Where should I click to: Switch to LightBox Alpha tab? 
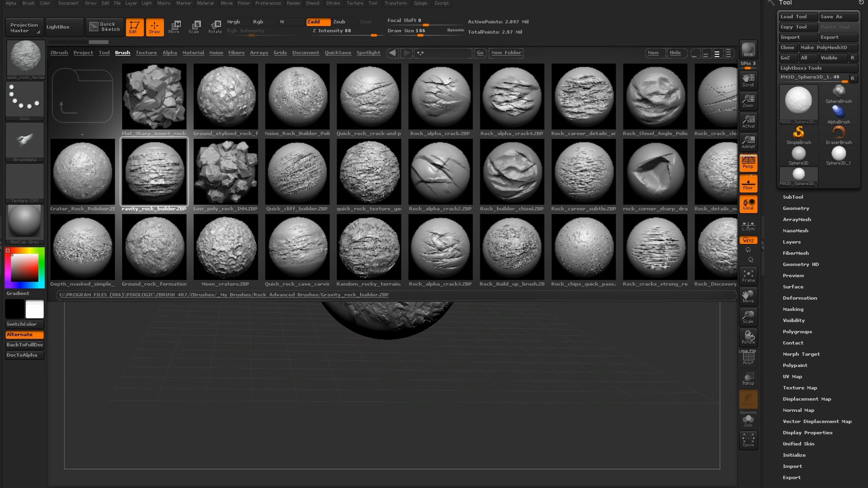point(170,53)
